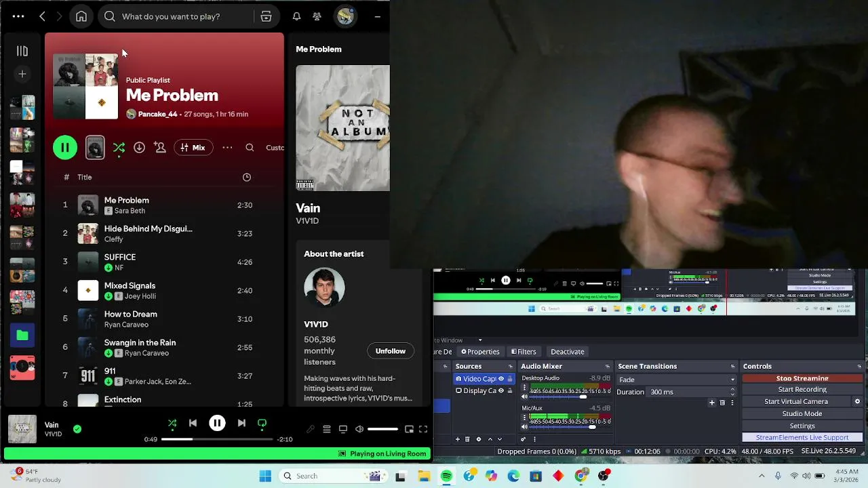Viewport: 868px width, 488px height.
Task: Adjust the Spotify volume slider
Action: point(383,429)
